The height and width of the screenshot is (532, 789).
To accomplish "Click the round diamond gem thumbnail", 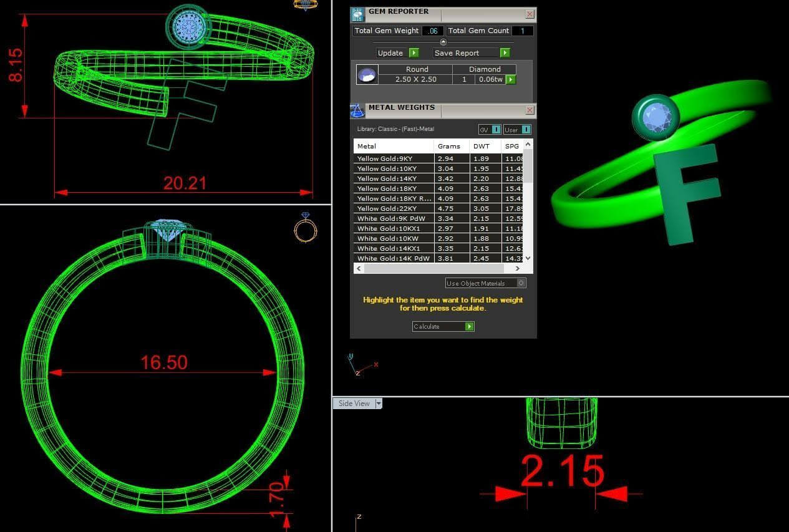I will click(367, 75).
